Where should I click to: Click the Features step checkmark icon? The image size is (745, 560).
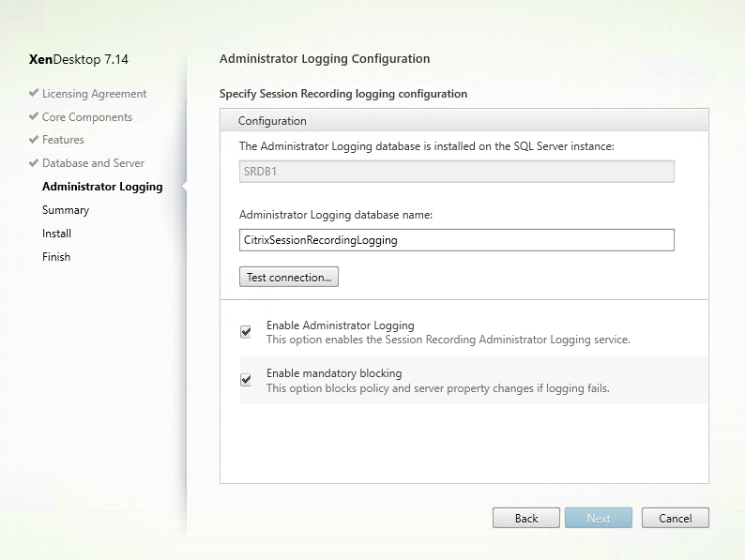click(x=34, y=140)
